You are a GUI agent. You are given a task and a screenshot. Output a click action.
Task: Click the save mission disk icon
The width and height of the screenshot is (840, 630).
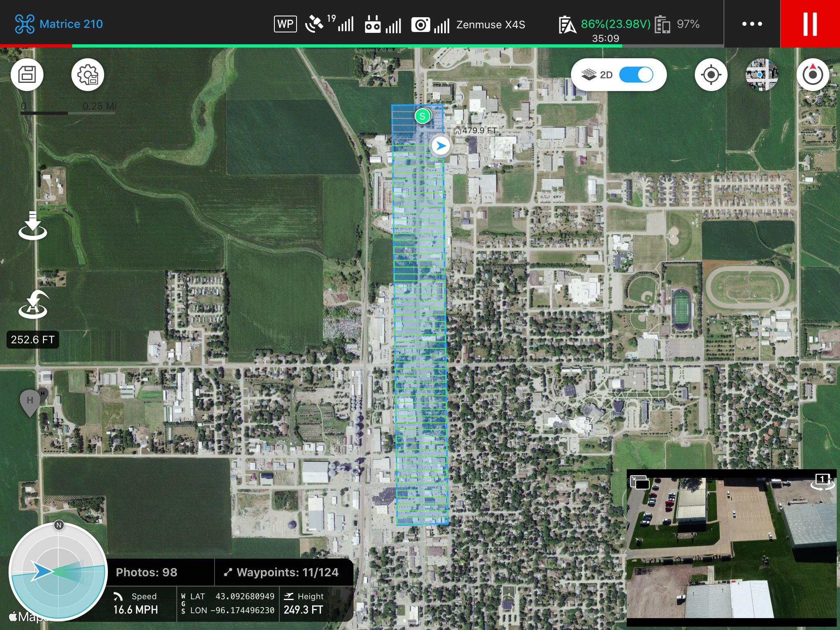click(27, 75)
